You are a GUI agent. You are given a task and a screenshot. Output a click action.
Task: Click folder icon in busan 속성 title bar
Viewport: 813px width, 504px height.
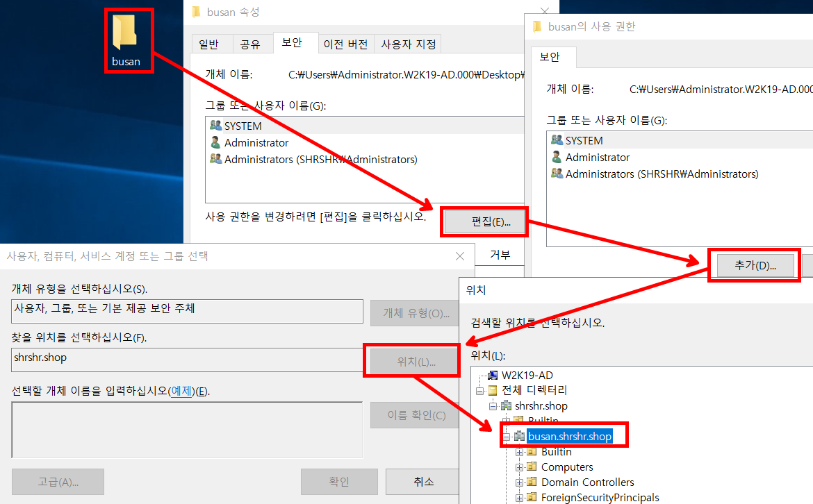pos(196,12)
